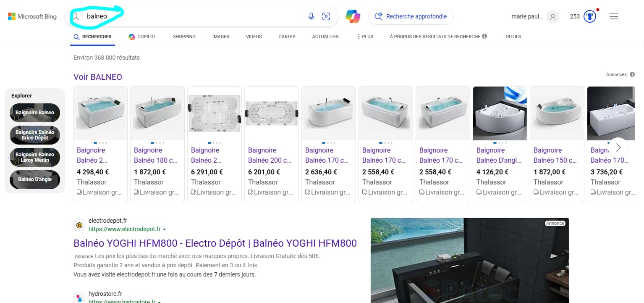Viewport: 644px width, 303px height.
Task: Expand the PLUS menu
Action: pos(365,37)
